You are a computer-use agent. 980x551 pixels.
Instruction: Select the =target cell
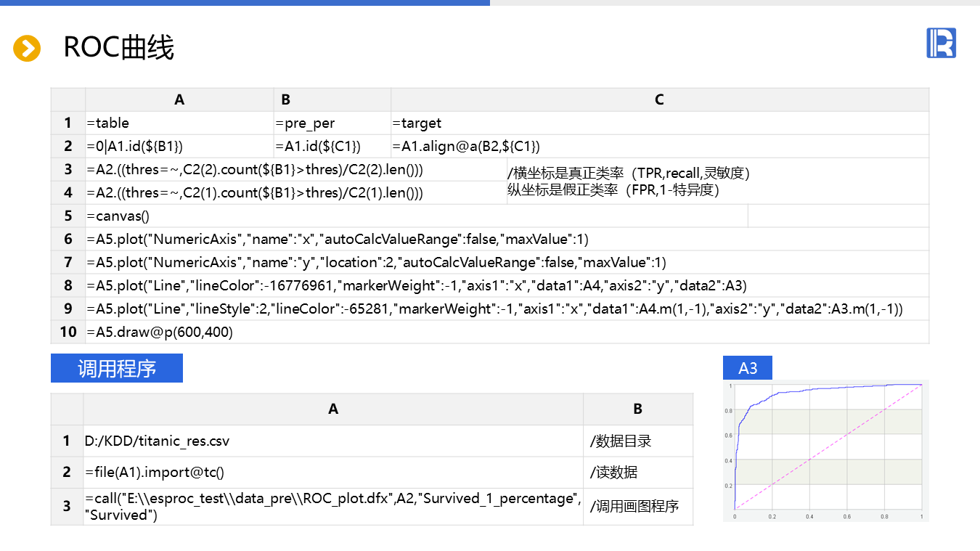coord(659,123)
